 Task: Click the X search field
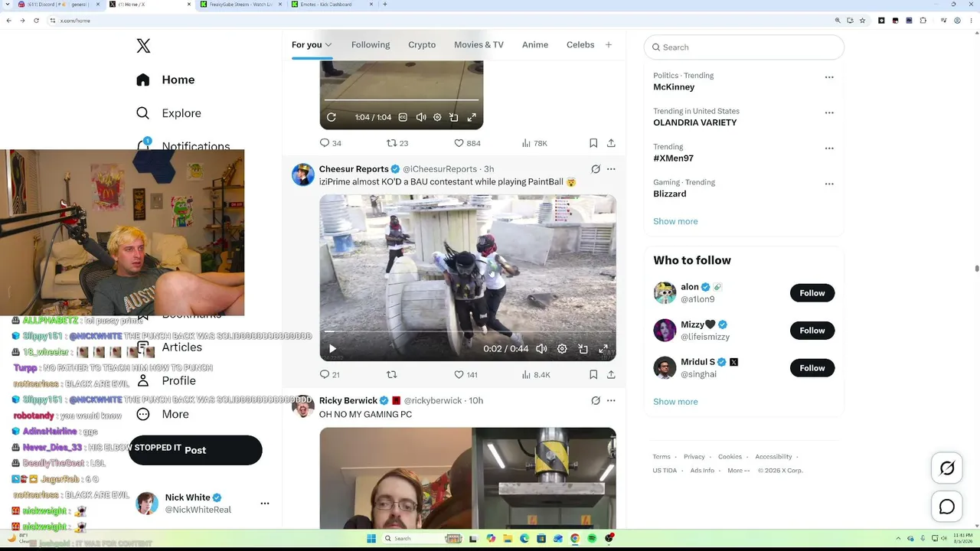coord(743,47)
